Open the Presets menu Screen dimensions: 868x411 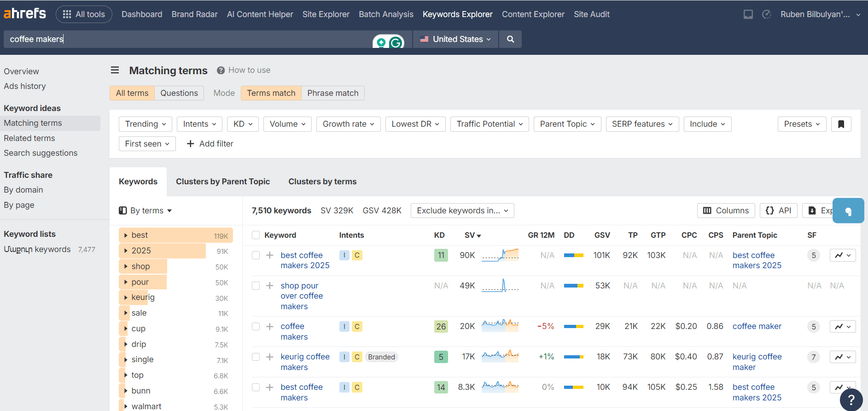click(802, 124)
